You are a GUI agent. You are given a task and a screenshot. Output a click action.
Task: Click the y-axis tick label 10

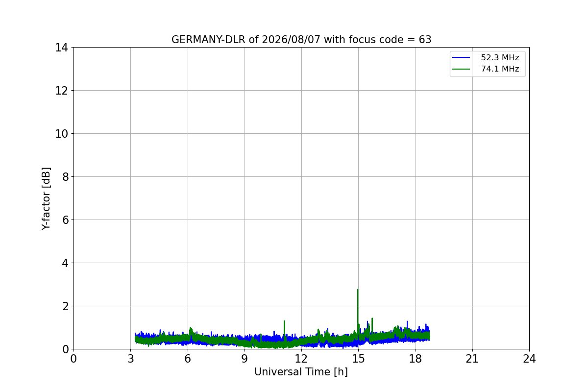[x=62, y=134]
